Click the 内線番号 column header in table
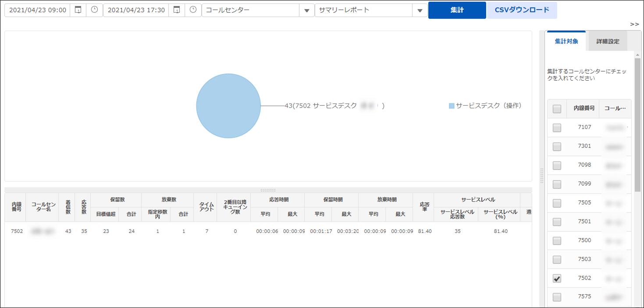 point(16,207)
